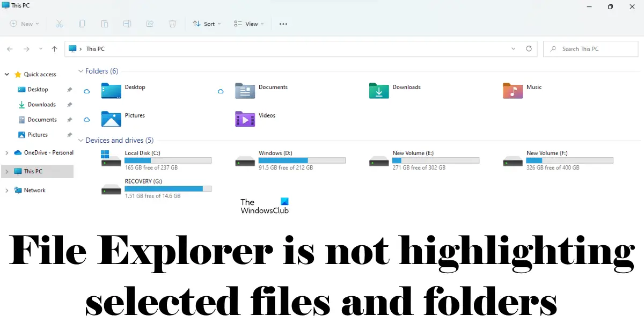Click the Rename icon in toolbar

point(127,24)
